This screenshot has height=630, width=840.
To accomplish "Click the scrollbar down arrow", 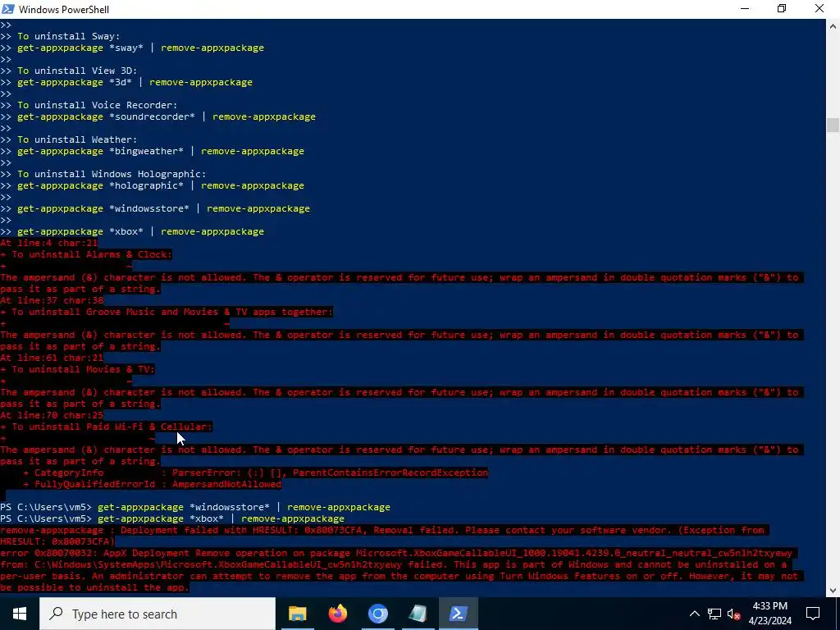I will pyautogui.click(x=833, y=590).
